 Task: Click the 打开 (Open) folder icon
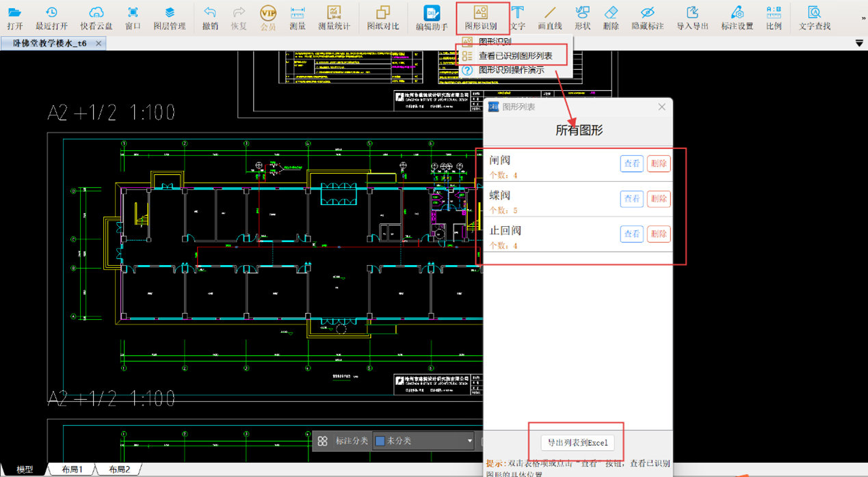pos(14,17)
